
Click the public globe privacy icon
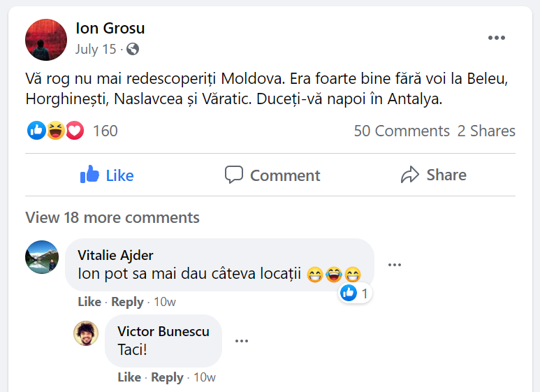click(133, 50)
